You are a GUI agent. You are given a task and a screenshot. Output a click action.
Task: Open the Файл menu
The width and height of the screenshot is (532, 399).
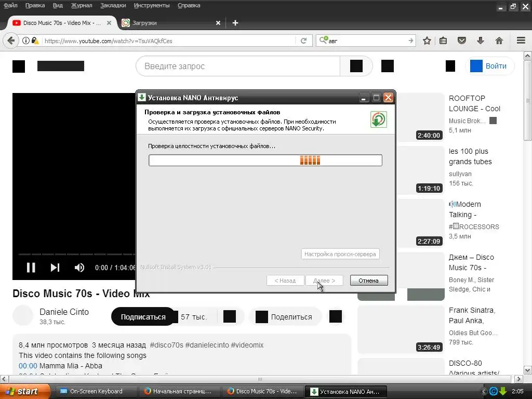tap(10, 5)
